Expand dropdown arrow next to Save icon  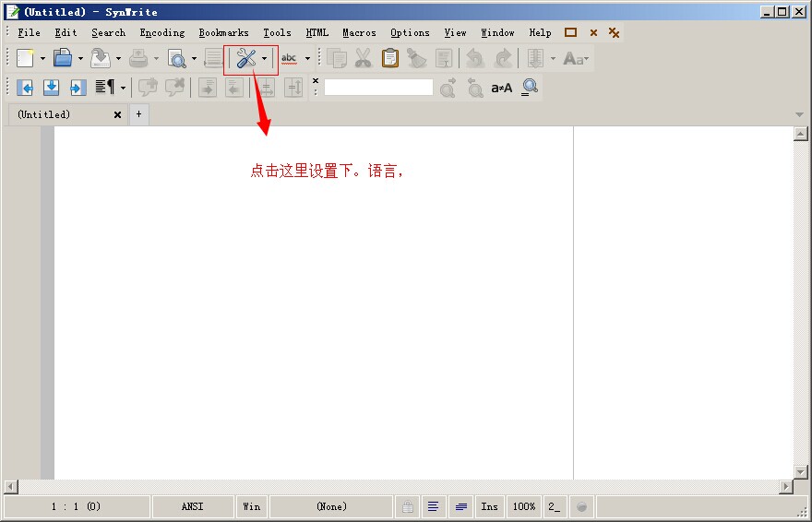click(118, 58)
